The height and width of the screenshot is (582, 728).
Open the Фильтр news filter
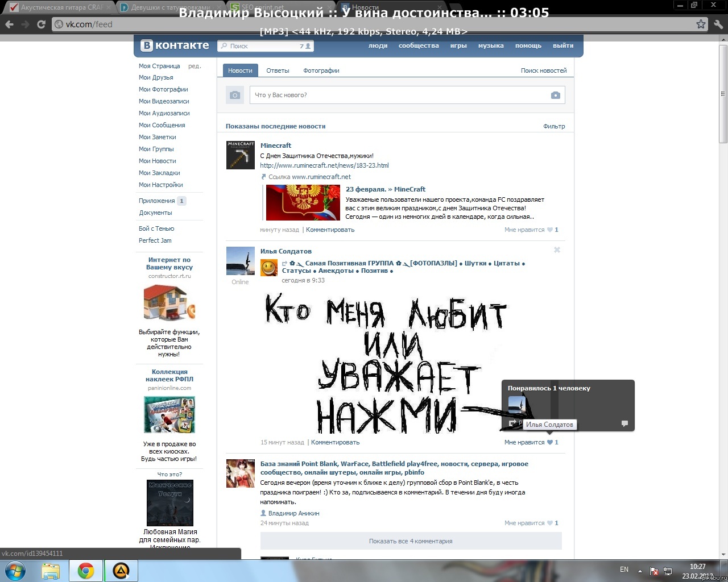[553, 126]
